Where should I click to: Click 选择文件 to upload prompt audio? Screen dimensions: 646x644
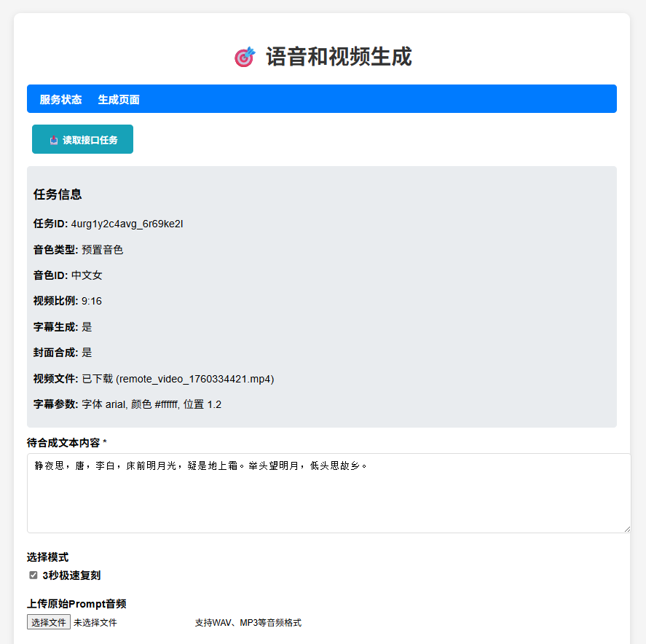[49, 622]
